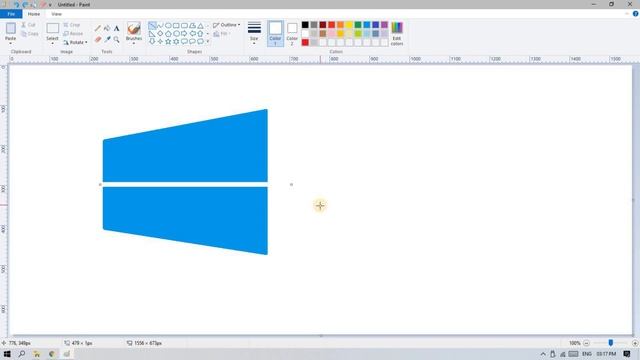Pick the dark red color swatch

pyautogui.click(x=322, y=25)
